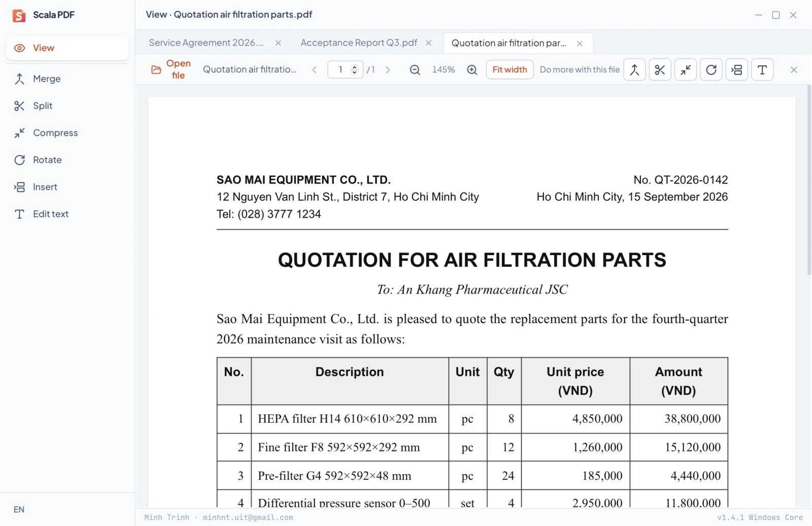Click the compress arrows icon in toolbar
Image resolution: width=812 pixels, height=526 pixels.
pos(686,69)
